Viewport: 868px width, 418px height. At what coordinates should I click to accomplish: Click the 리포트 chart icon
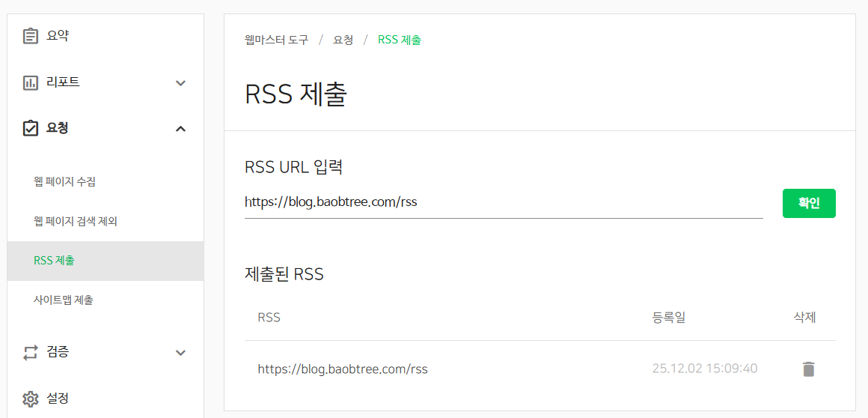pyautogui.click(x=30, y=82)
